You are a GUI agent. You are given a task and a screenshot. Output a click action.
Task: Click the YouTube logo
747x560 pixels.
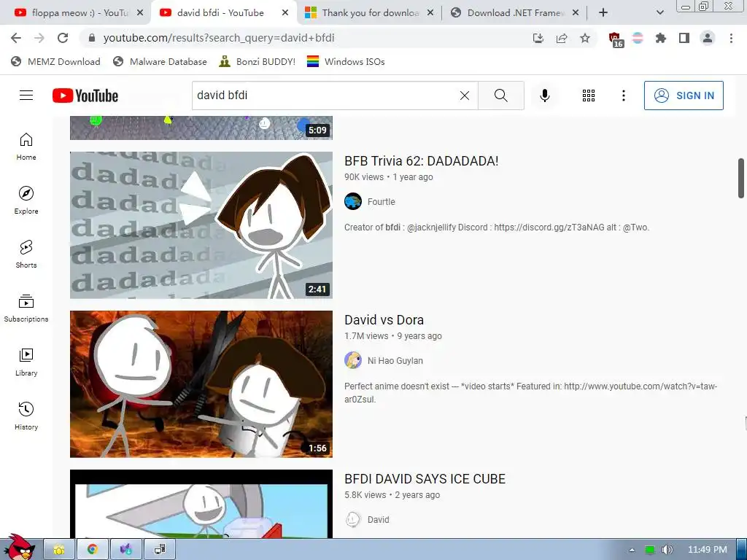click(x=85, y=96)
